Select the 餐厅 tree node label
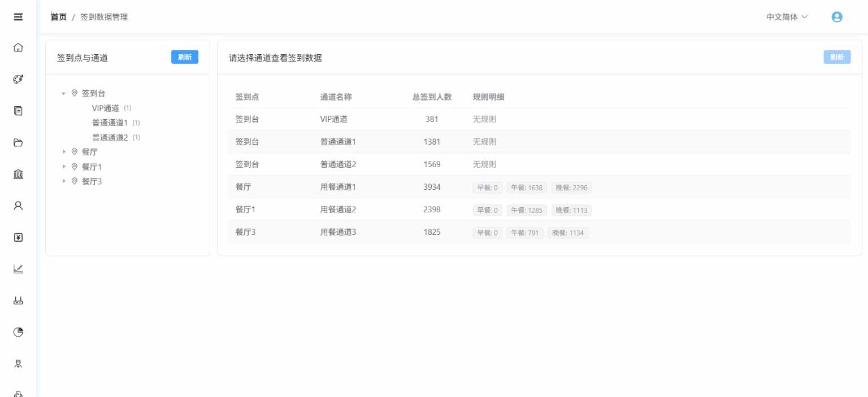868x397 pixels. (x=90, y=152)
